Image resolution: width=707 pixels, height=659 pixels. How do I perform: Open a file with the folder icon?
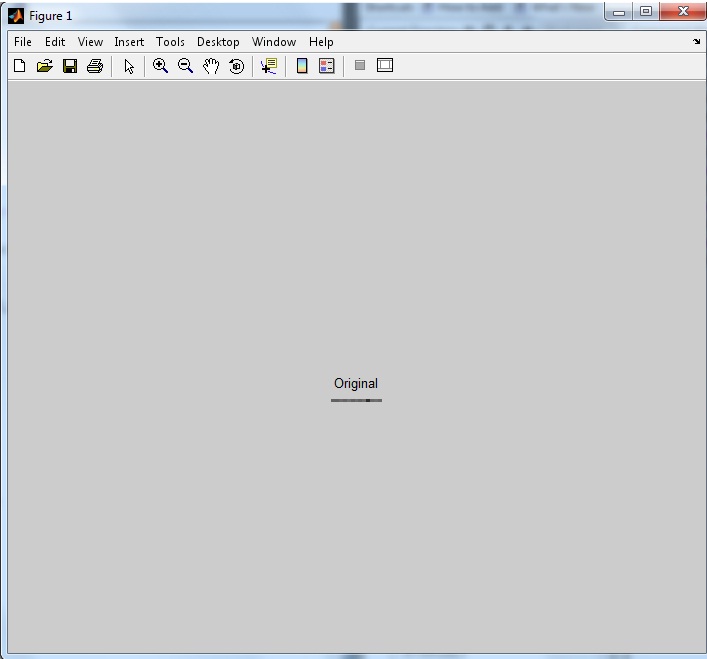click(45, 66)
